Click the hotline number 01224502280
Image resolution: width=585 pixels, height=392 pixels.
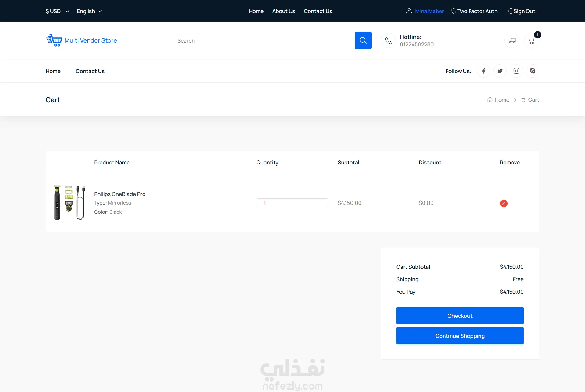[x=417, y=44]
